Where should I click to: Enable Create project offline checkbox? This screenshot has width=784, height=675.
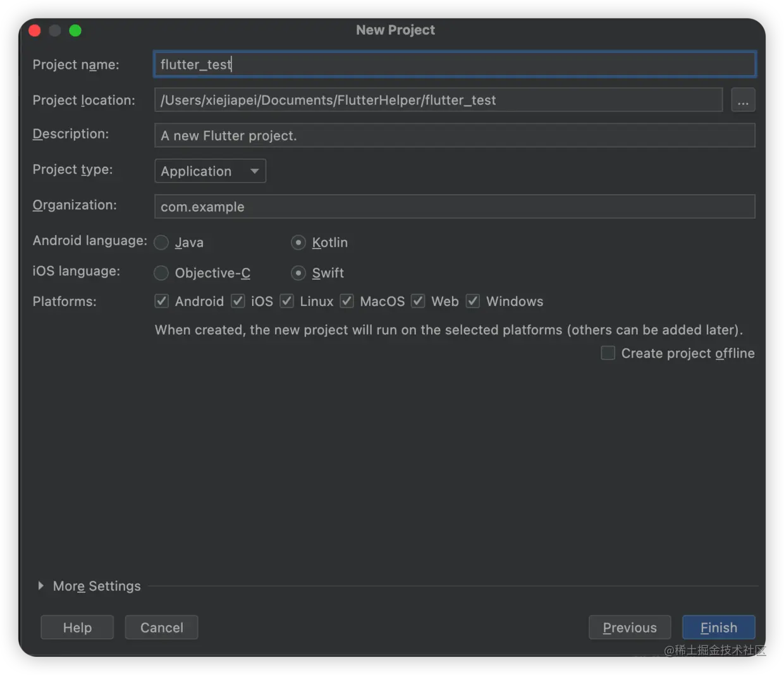[608, 353]
